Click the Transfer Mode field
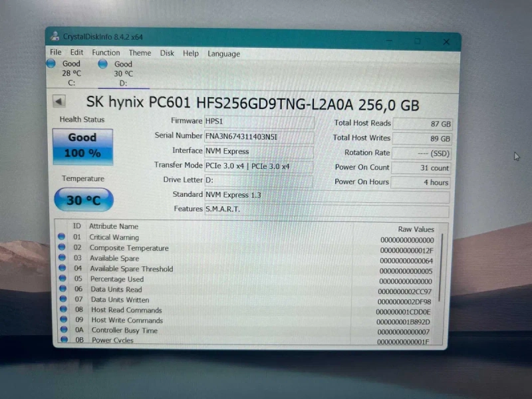532x399 pixels. [x=259, y=166]
